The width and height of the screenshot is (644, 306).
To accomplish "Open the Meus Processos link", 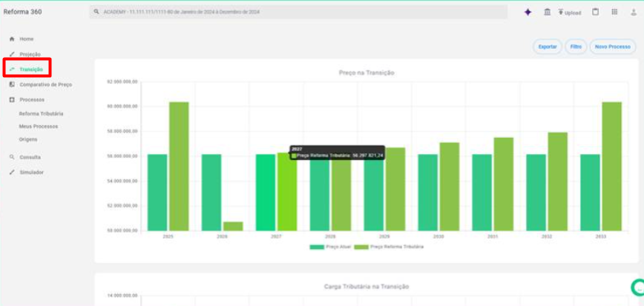I will 38,127.
